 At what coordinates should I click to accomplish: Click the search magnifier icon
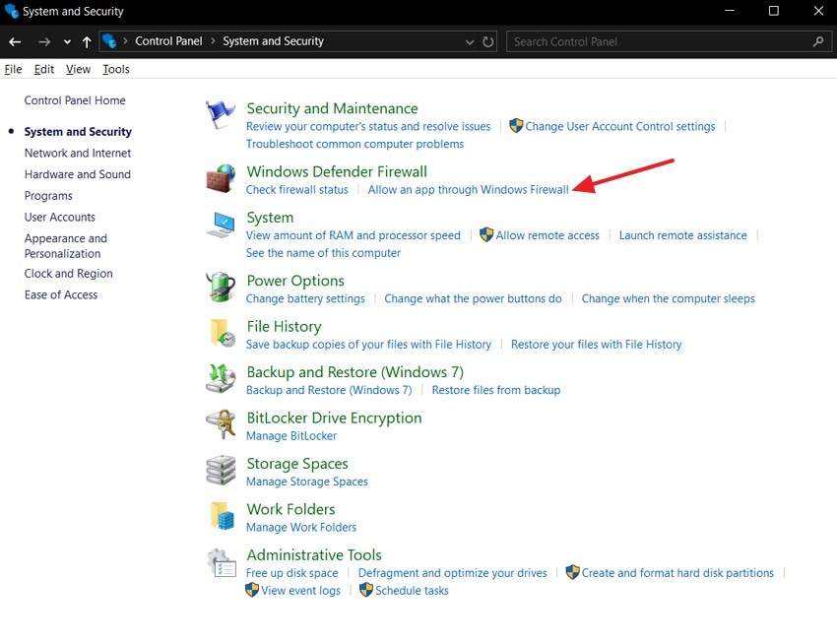coord(817,41)
